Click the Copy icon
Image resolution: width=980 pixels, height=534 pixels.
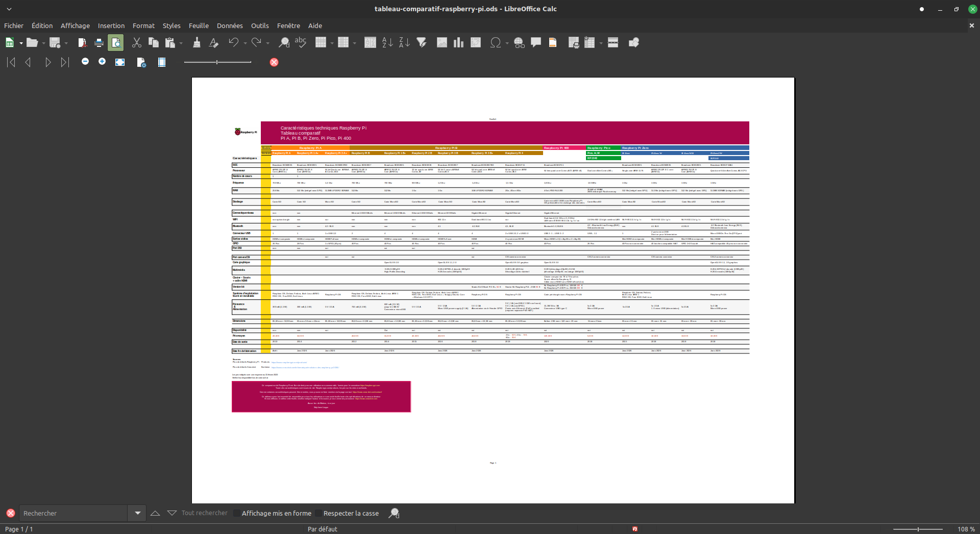[x=153, y=43]
